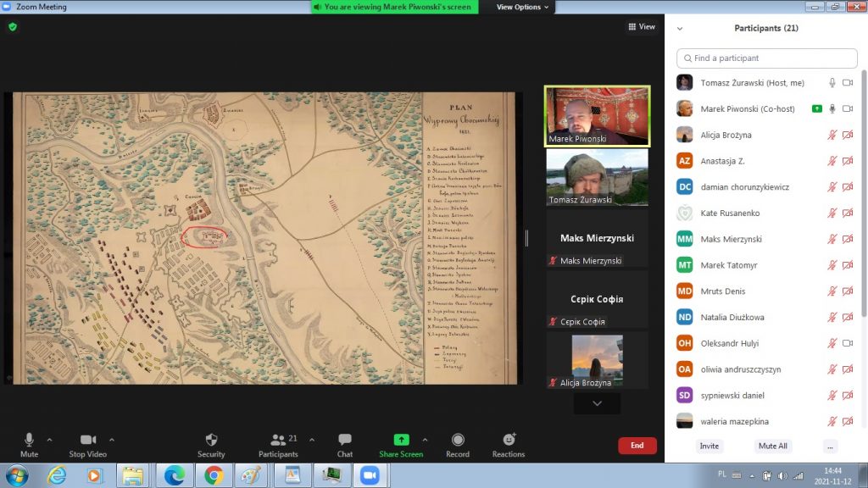Open the Chat bubble icon

pyautogui.click(x=345, y=440)
